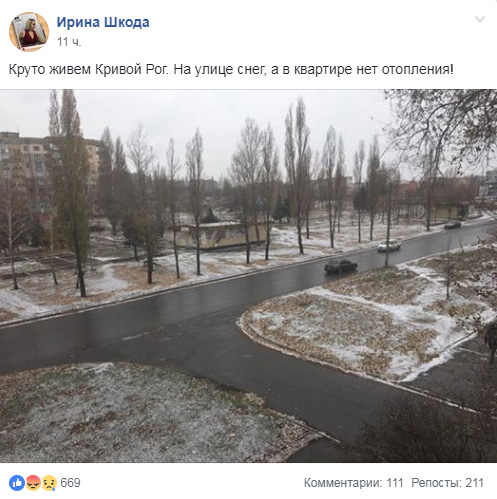Open Ирина Шкода's profile picture
The height and width of the screenshot is (499, 497).
(x=29, y=32)
